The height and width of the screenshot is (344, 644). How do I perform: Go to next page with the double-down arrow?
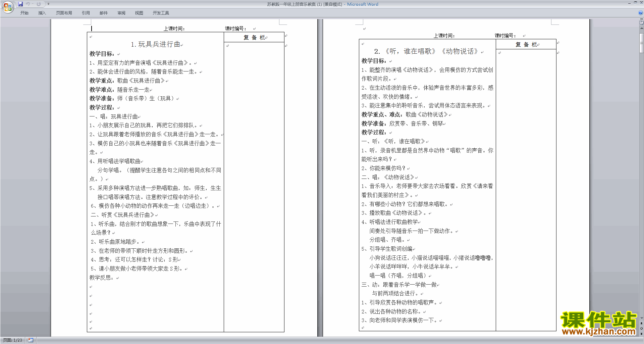pos(642,334)
